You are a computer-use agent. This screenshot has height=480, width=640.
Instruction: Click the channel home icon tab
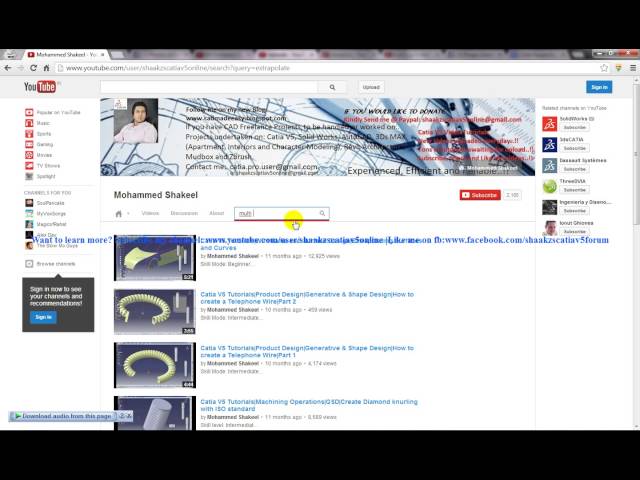coord(119,214)
